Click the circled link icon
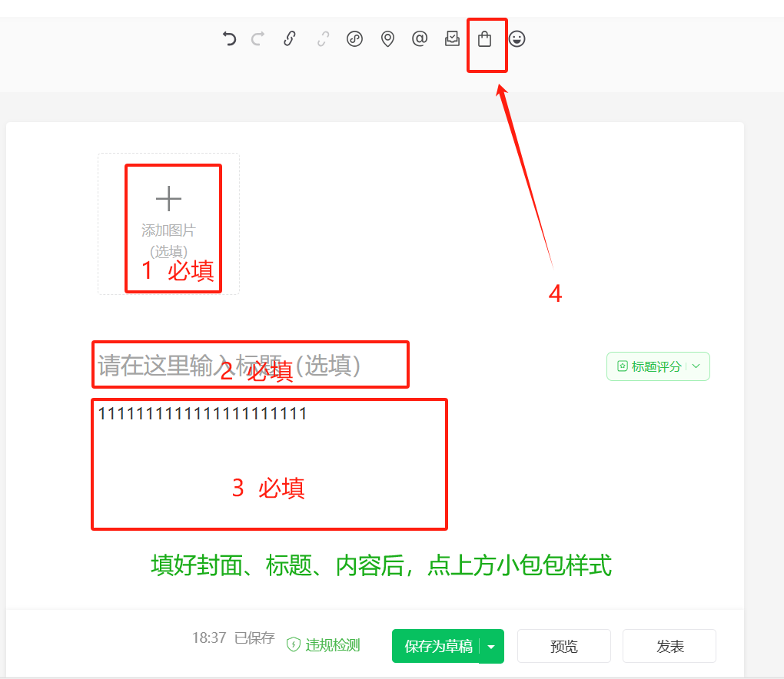The width and height of the screenshot is (784, 679). (x=354, y=38)
